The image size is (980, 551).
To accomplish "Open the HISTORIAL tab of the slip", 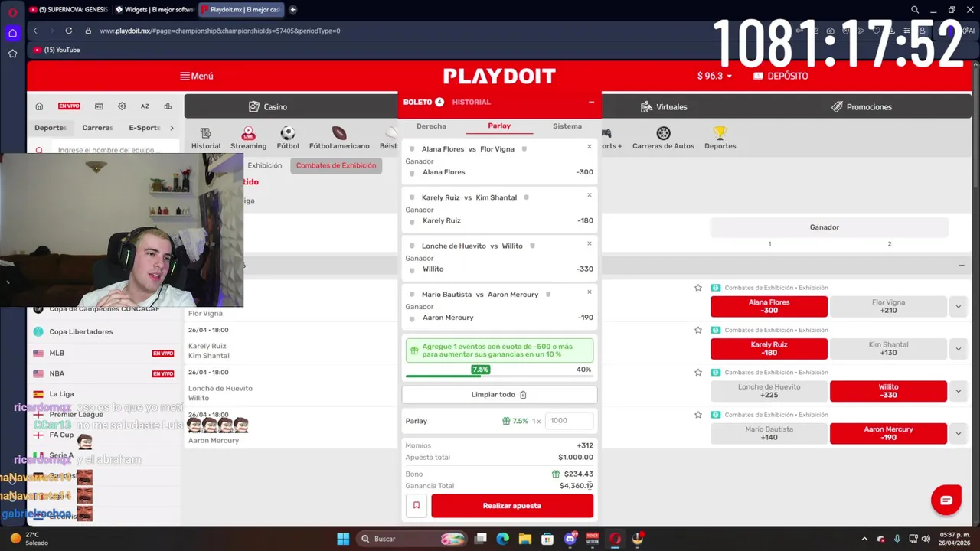I will click(471, 102).
